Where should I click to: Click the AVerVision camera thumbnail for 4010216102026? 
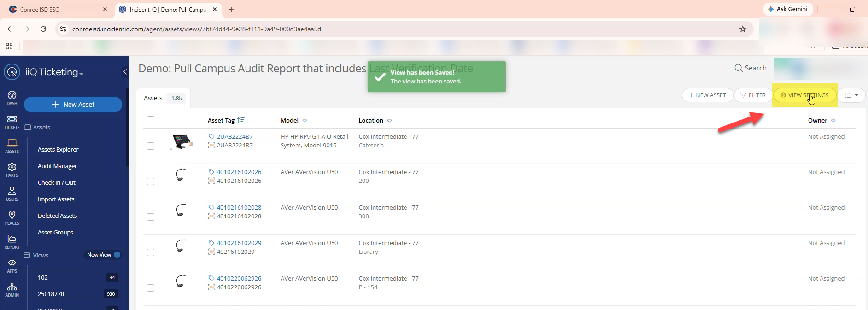181,175
